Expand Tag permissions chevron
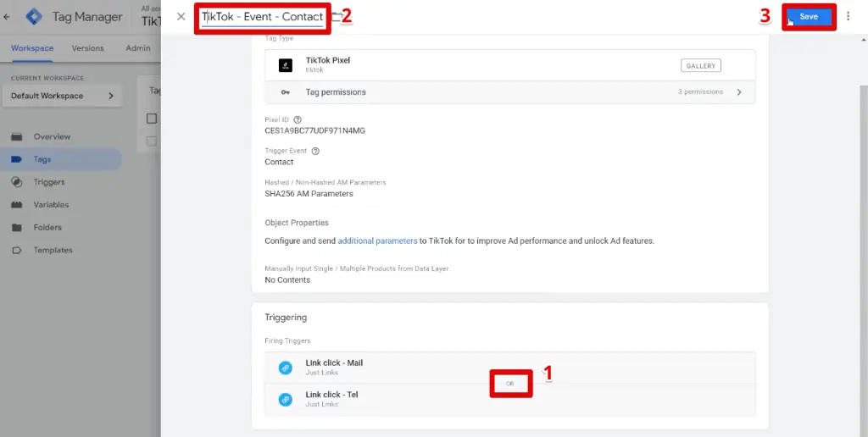Viewport: 868px width, 437px height. point(739,92)
